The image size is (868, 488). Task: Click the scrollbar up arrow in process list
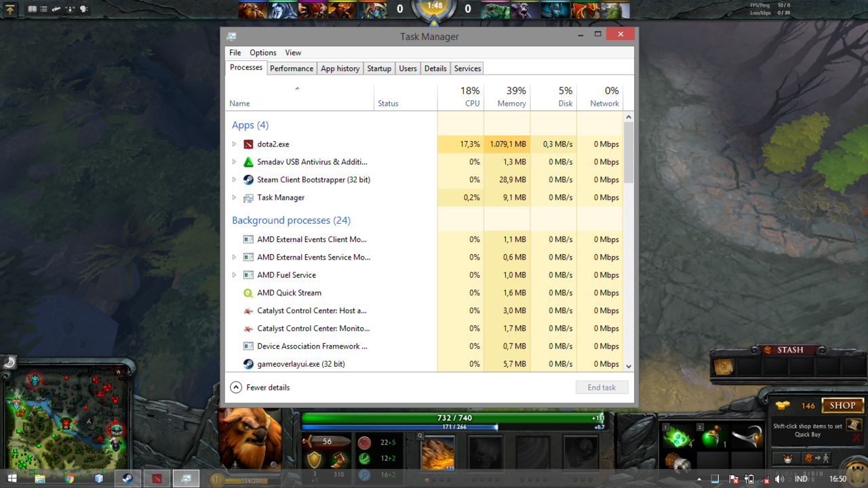pyautogui.click(x=629, y=117)
